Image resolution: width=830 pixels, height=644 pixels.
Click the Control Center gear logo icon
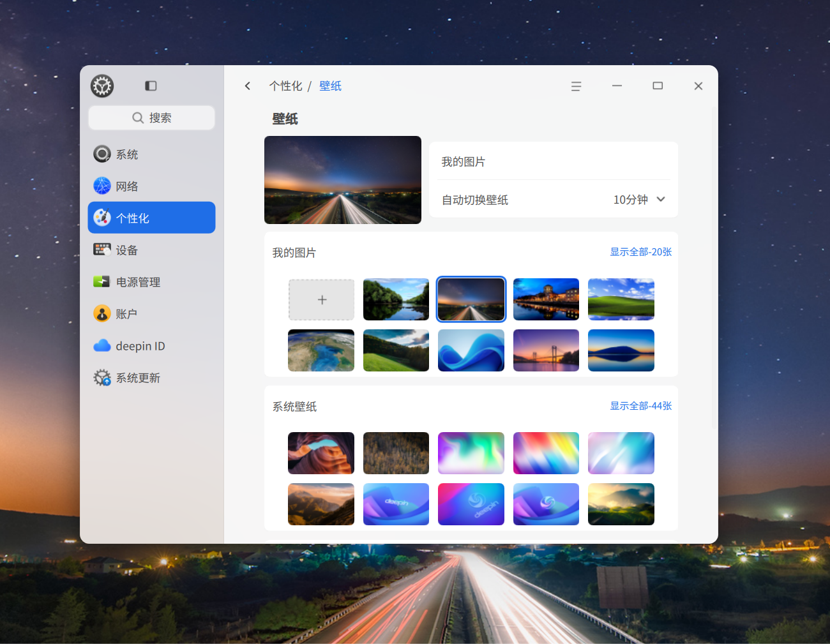point(102,86)
